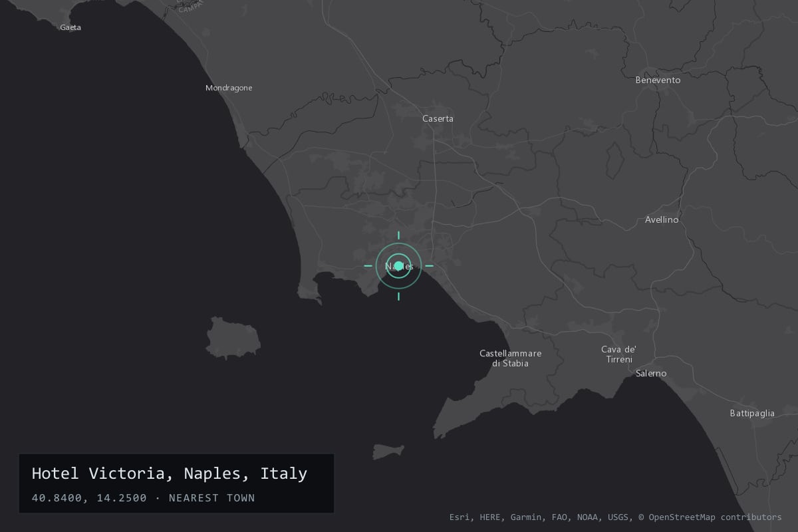The height and width of the screenshot is (532, 798).
Task: Open the OpenStreetMap contributors attribution
Action: (x=710, y=517)
